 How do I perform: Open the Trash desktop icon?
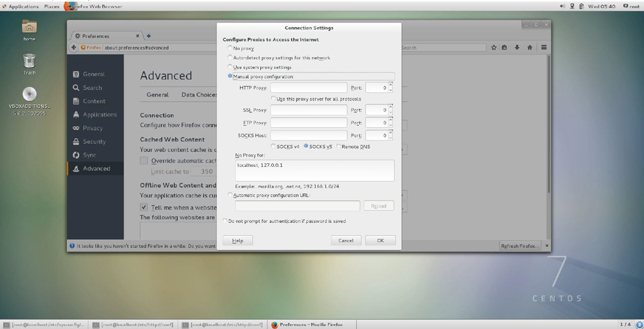29,61
